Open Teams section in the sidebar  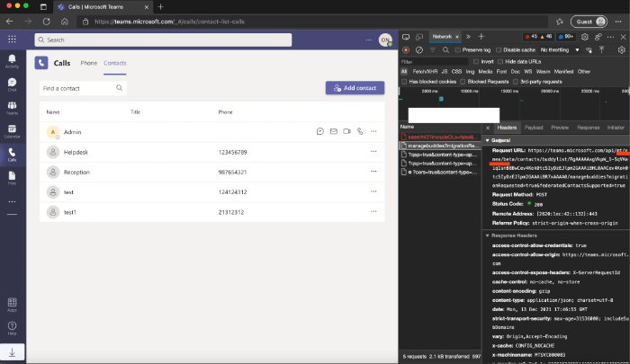pos(12,108)
